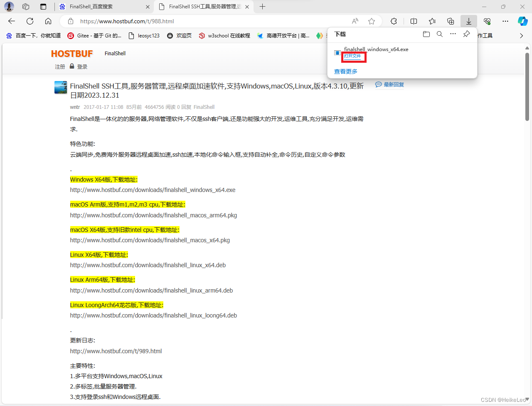Switch to the FinalShell_百度搜索 tab
The width and height of the screenshot is (532, 406).
(x=104, y=7)
